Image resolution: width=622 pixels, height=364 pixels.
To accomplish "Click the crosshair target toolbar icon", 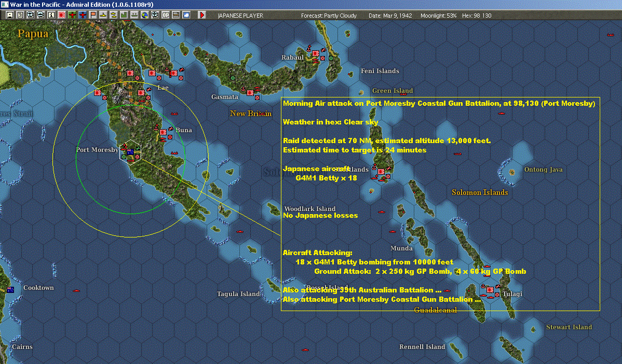I will pos(155,15).
